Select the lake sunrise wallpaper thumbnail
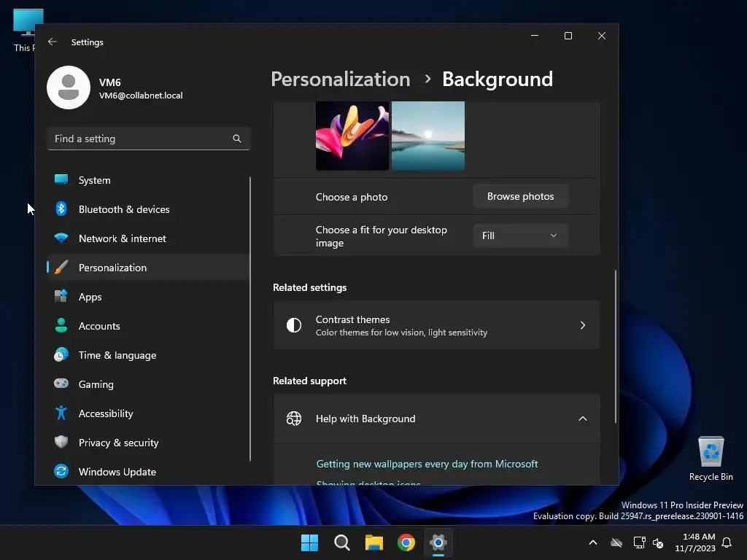Screen dimensions: 747x560 (x=427, y=136)
